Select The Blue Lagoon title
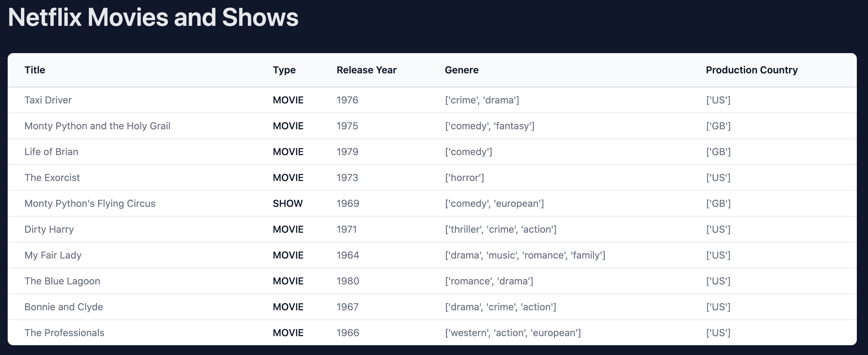This screenshot has width=868, height=355. click(x=62, y=281)
